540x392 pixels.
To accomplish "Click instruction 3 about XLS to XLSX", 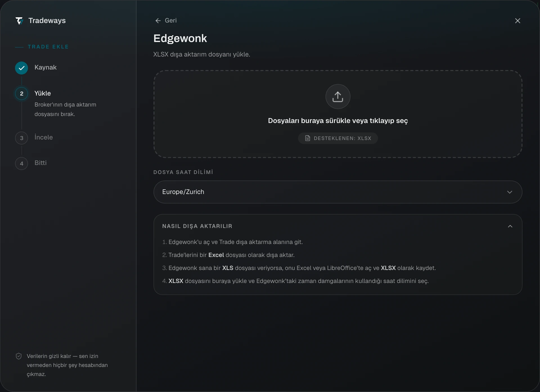I will 299,268.
